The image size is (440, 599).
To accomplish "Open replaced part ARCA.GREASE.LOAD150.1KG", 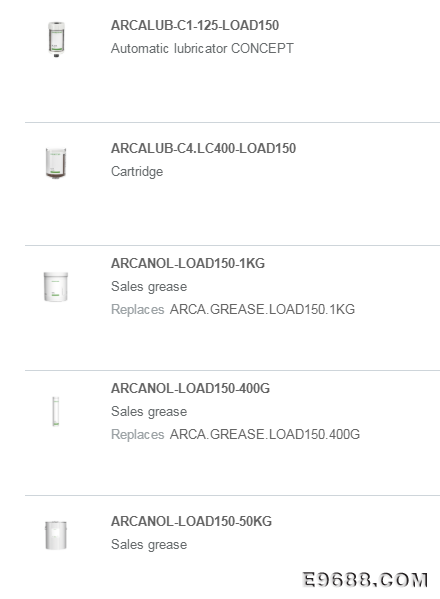I will point(262,309).
